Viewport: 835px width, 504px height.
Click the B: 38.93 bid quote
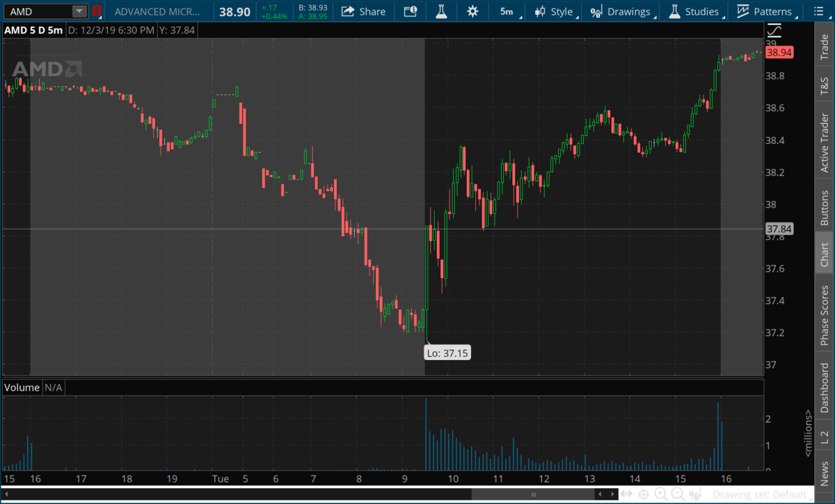(x=312, y=7)
